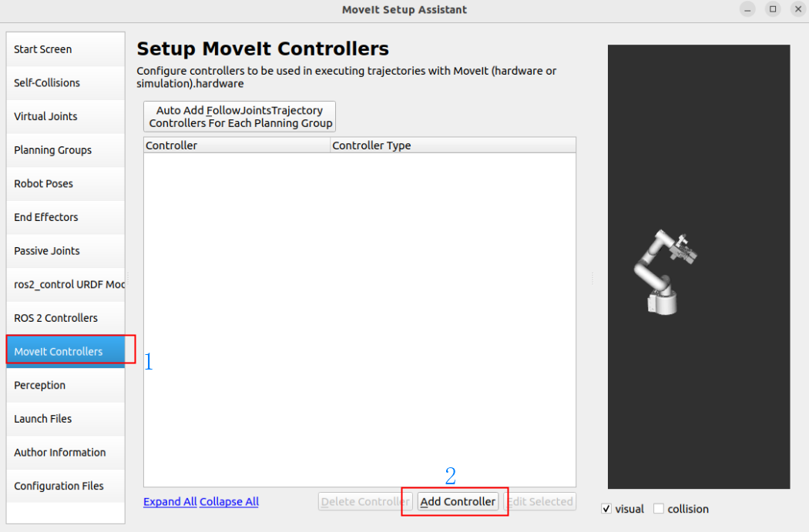Go to the Perception step
809x532 pixels.
(65, 385)
